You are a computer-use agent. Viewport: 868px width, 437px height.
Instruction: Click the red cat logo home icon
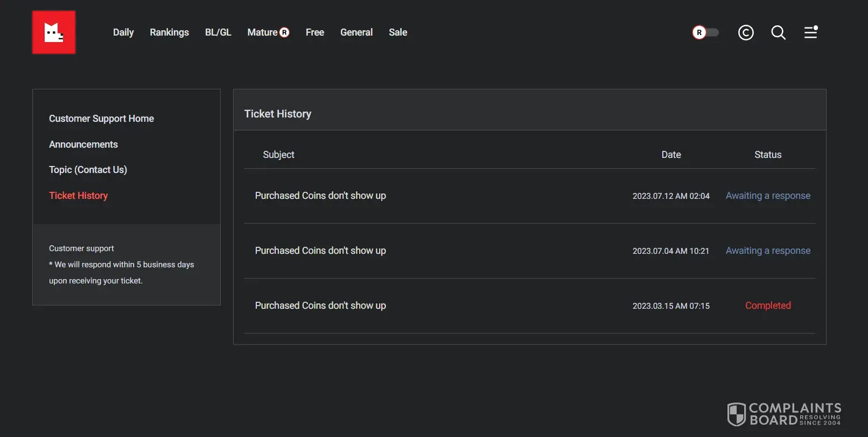(54, 32)
